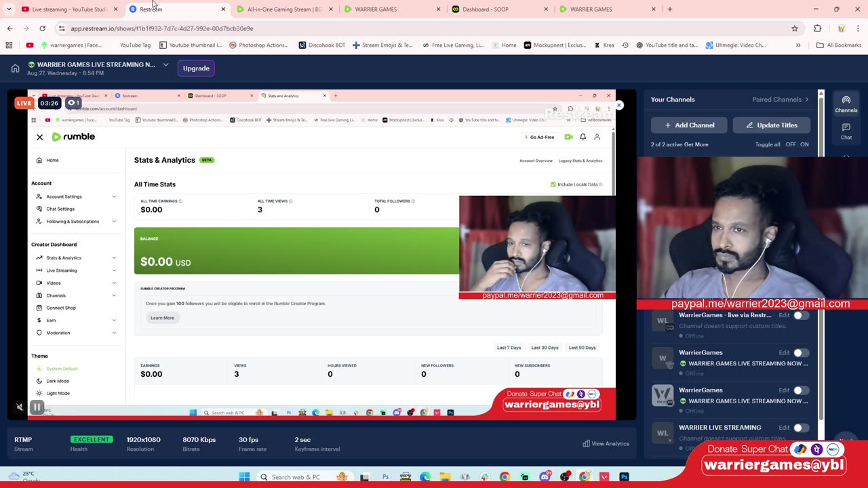Viewport: 868px width, 488px height.
Task: Open the Windows Start menu
Action: click(244, 476)
